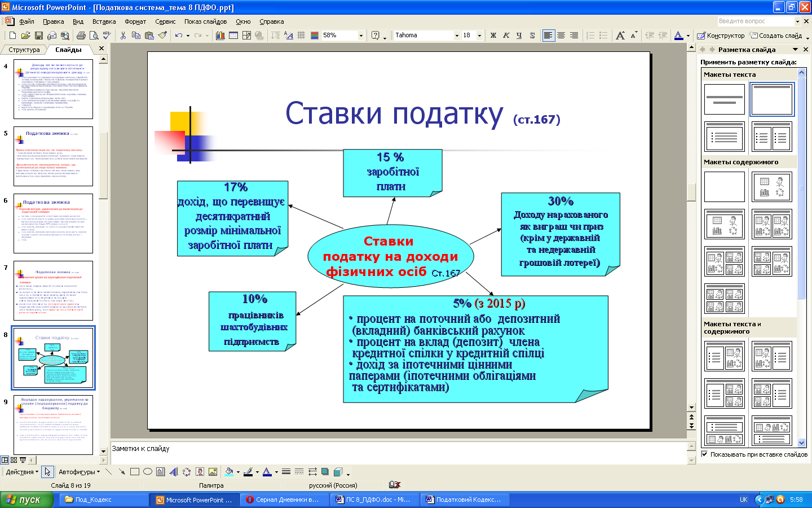Select the Line drawing tool
The width and height of the screenshot is (812, 508).
click(108, 472)
